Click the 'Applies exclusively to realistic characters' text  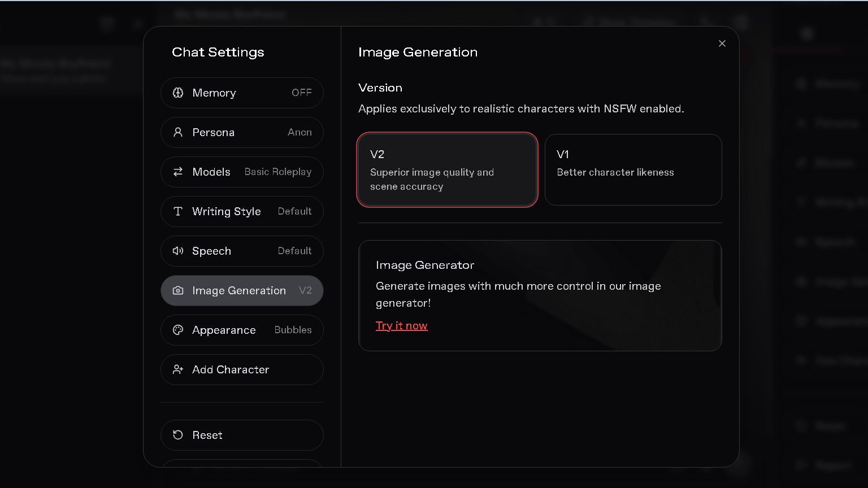point(521,108)
